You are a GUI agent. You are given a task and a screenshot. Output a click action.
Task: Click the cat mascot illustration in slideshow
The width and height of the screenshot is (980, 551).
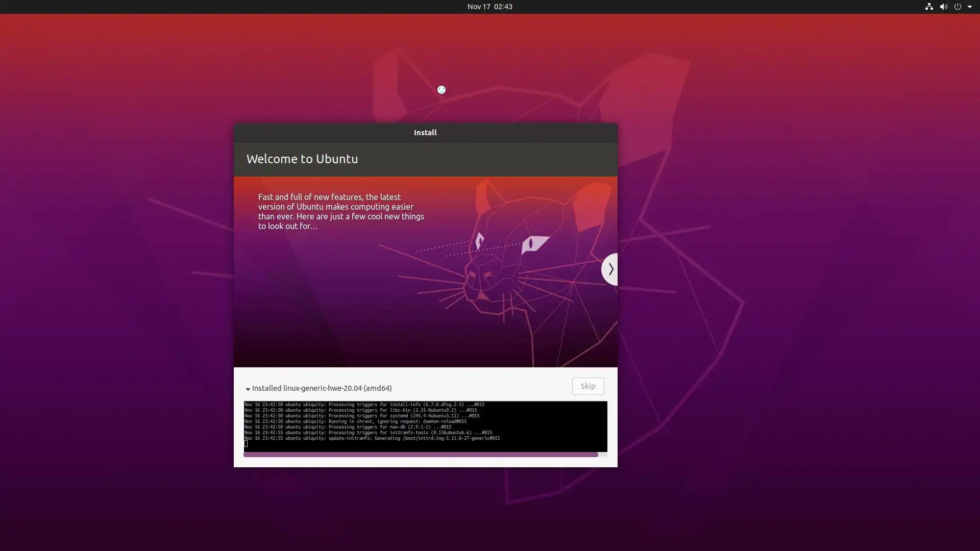[516, 265]
